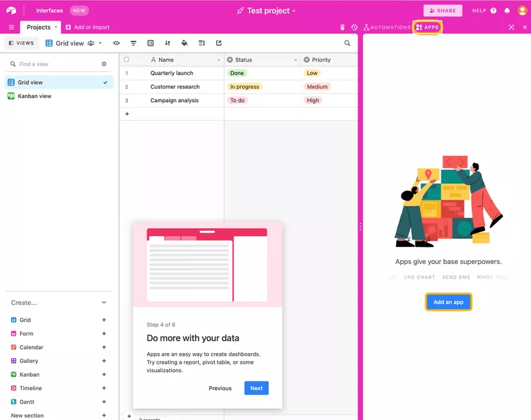The width and height of the screenshot is (531, 420).
Task: Click Next in the tutorial dialog
Action: (x=256, y=388)
